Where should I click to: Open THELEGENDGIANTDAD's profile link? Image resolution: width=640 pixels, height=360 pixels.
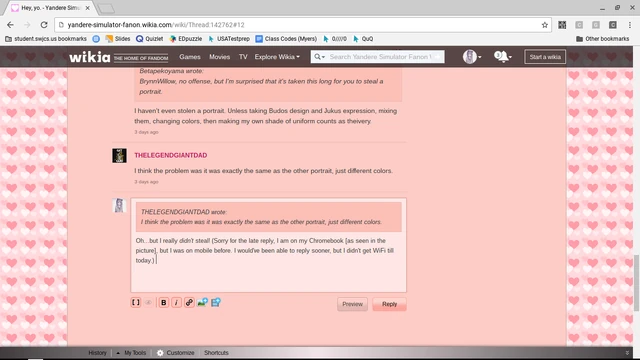coord(171,156)
